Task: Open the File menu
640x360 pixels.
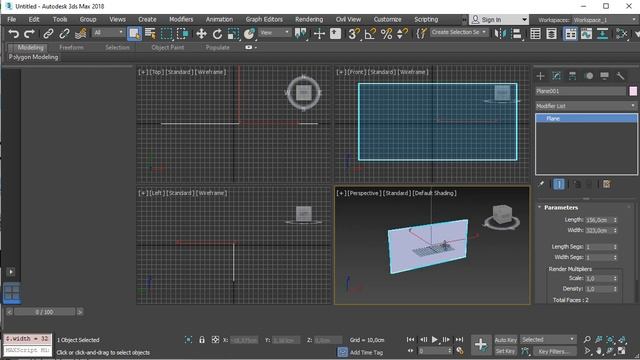Action: click(11, 20)
